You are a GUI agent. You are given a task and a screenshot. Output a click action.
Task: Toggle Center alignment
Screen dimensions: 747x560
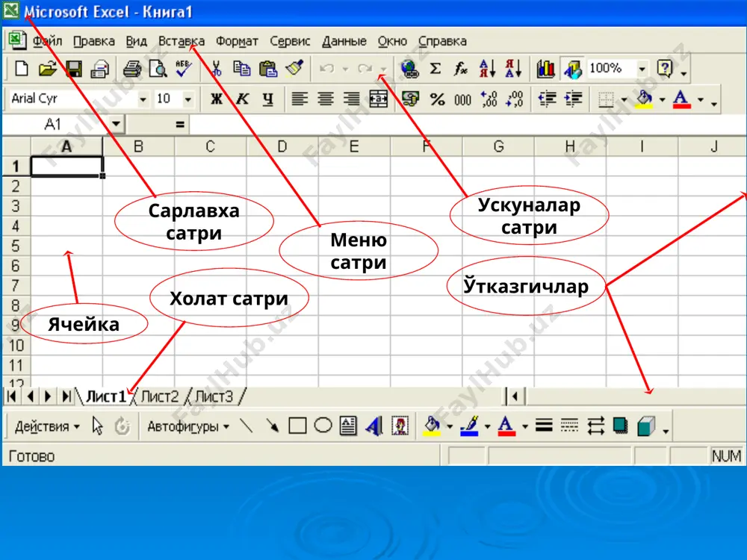pos(326,99)
